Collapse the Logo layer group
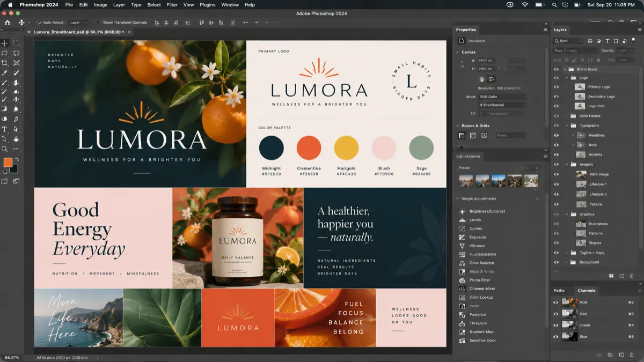This screenshot has width=644, height=362. pos(567,78)
